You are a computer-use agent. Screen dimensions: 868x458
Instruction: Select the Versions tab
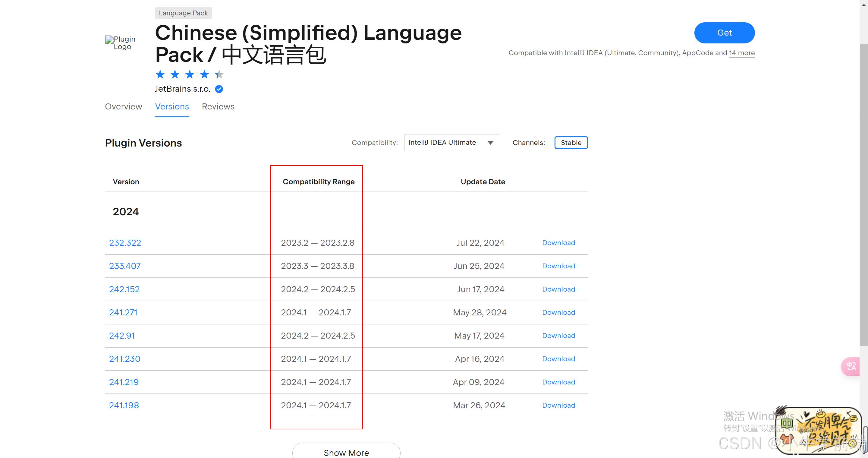tap(172, 106)
